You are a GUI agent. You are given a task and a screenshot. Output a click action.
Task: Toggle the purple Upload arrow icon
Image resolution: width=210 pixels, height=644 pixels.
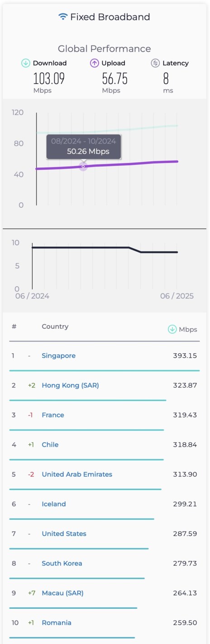click(94, 63)
